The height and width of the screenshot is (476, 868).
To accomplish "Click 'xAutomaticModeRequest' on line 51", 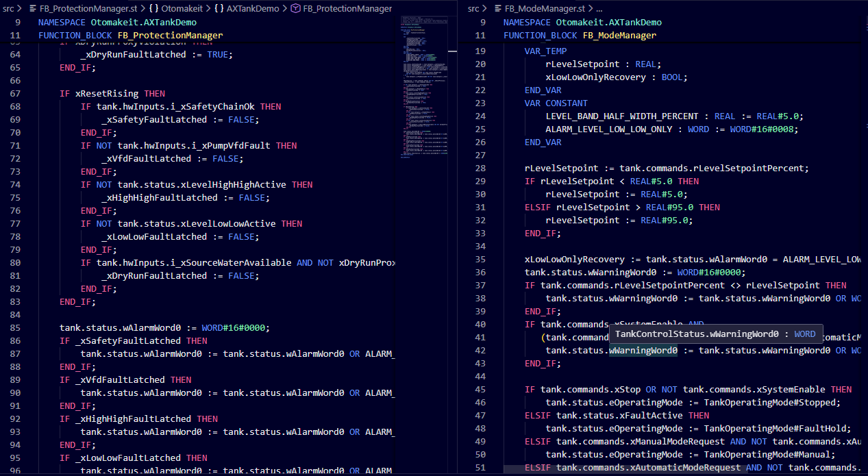I will [x=685, y=467].
